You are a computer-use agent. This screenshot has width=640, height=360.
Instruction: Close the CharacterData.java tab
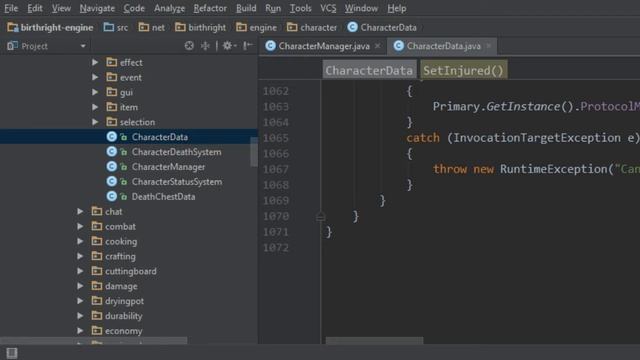pyautogui.click(x=489, y=46)
